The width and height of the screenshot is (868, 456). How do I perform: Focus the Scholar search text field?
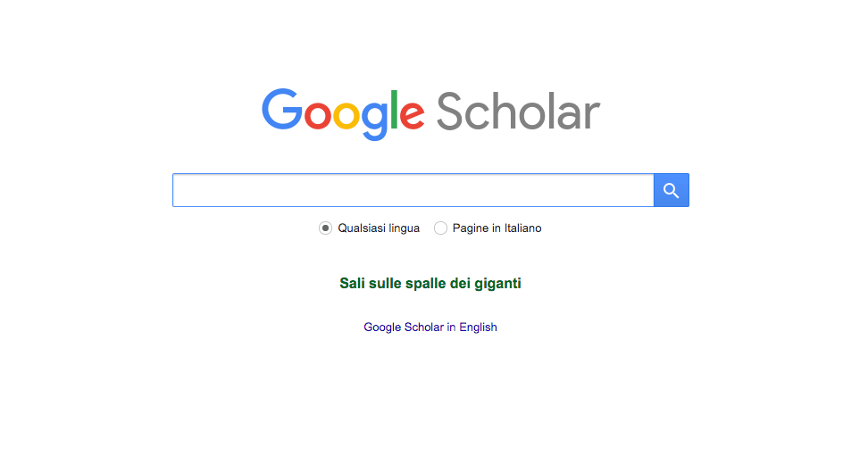tap(413, 190)
